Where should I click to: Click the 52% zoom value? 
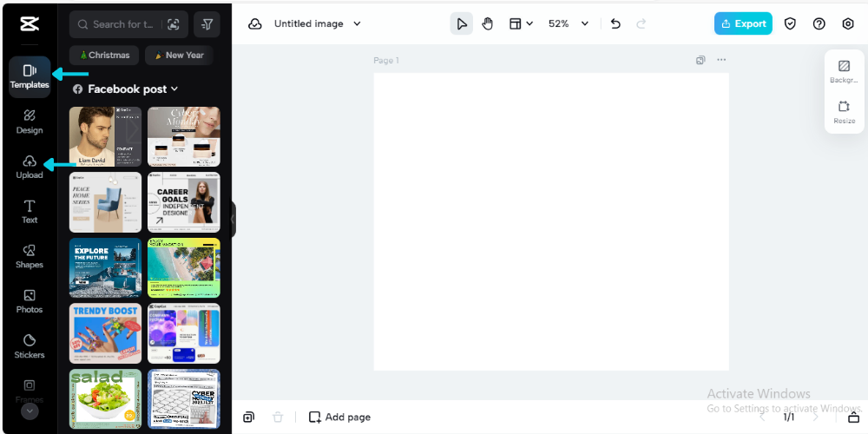click(558, 23)
